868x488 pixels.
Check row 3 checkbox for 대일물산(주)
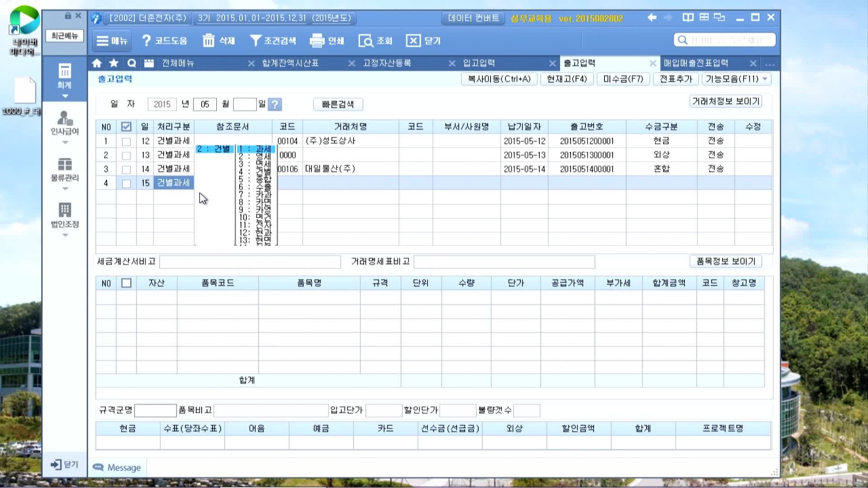click(x=126, y=169)
